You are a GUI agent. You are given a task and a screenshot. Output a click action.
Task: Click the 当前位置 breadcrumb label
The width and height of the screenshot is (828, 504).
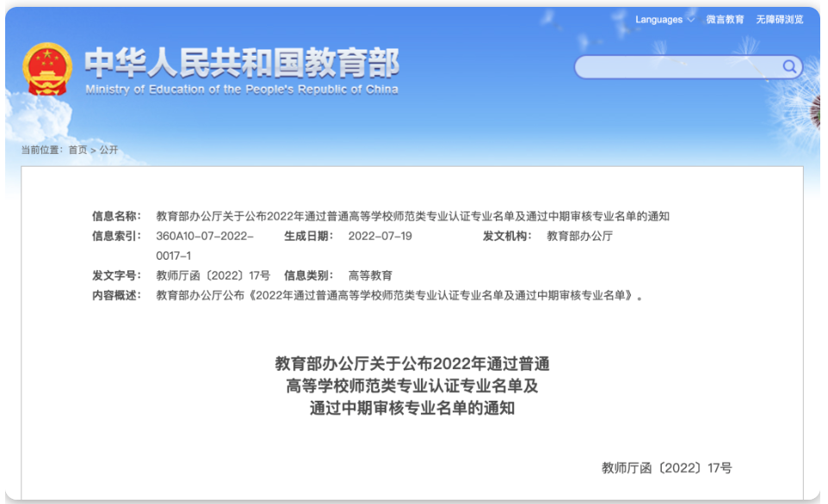point(41,150)
